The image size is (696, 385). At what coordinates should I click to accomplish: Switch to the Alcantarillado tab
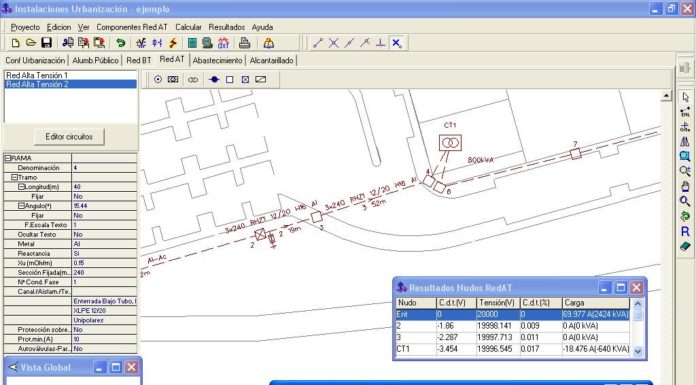point(271,60)
